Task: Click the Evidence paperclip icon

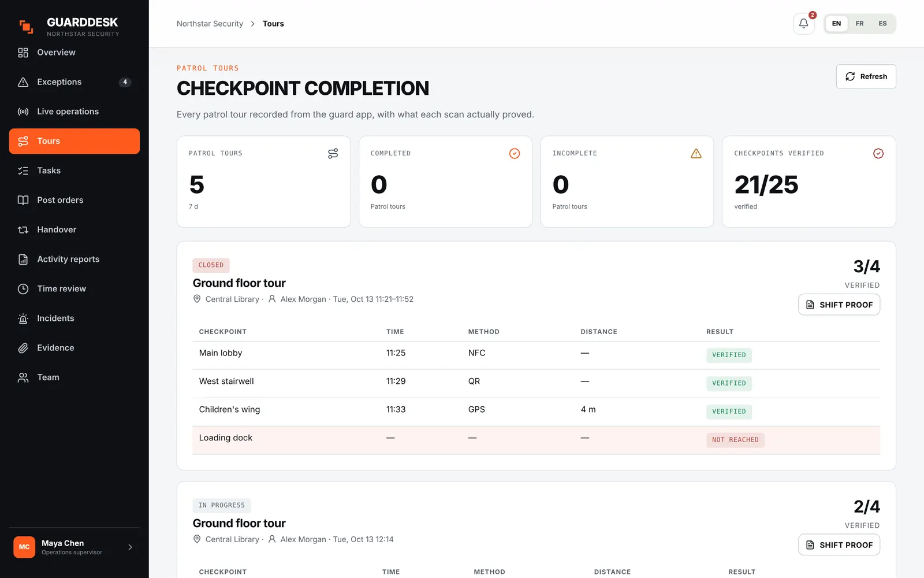Action: click(23, 348)
